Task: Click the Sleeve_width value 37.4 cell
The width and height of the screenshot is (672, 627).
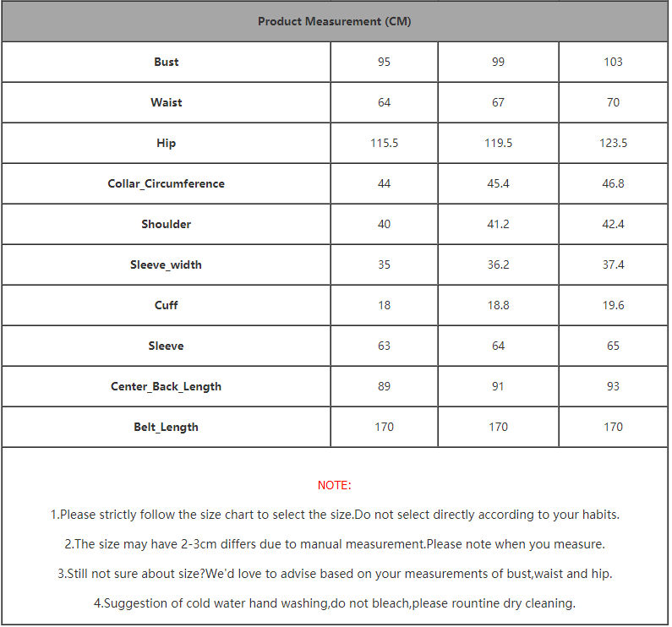Action: [613, 264]
